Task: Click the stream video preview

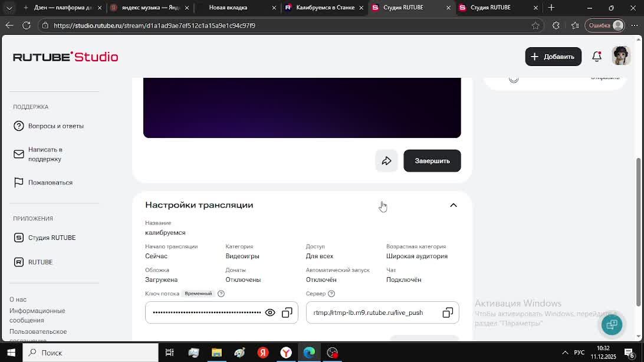Action: click(x=302, y=107)
